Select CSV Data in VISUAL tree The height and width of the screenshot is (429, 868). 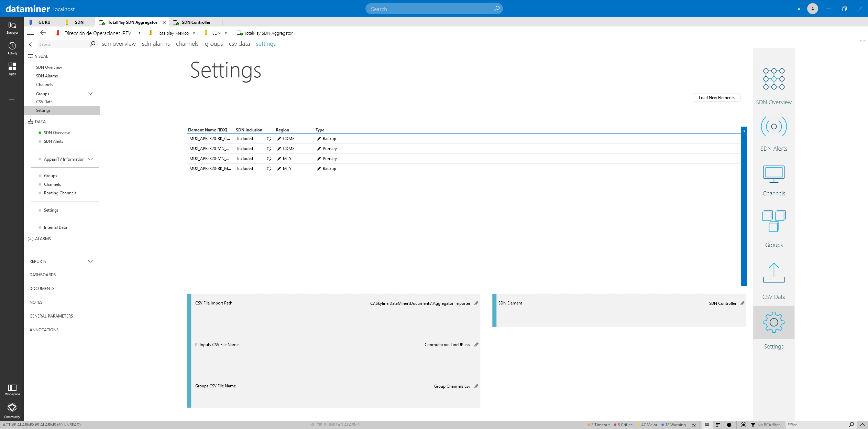click(x=44, y=102)
